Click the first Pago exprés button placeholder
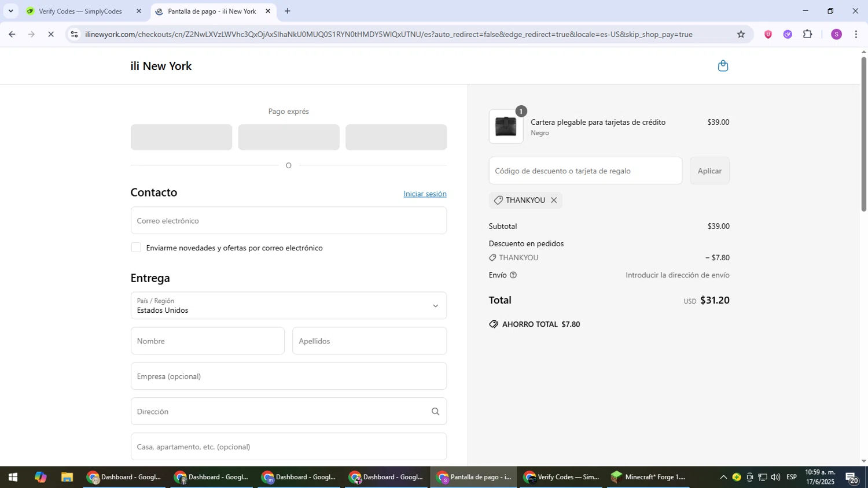Viewport: 868px width, 488px height. coord(181,137)
